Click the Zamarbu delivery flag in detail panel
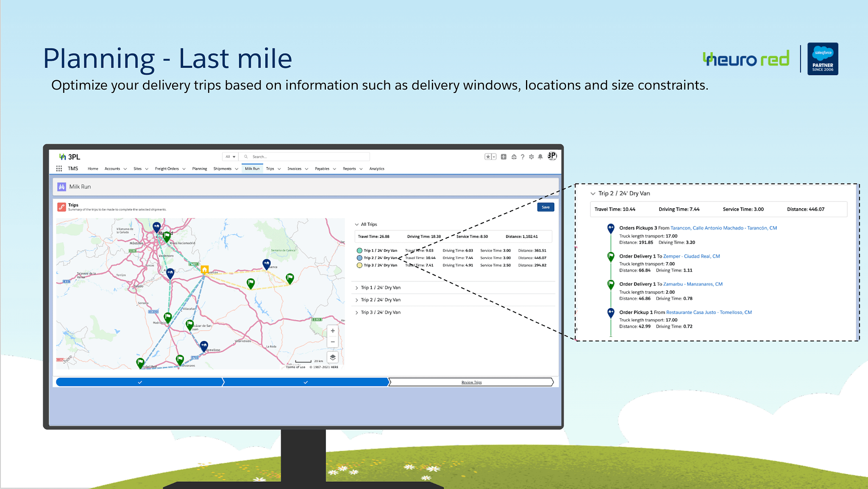 point(611,285)
